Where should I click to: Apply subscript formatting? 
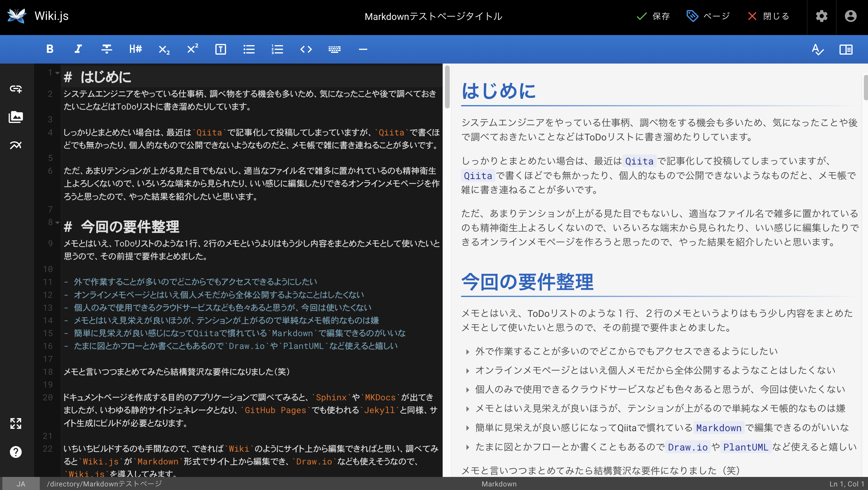pos(163,49)
